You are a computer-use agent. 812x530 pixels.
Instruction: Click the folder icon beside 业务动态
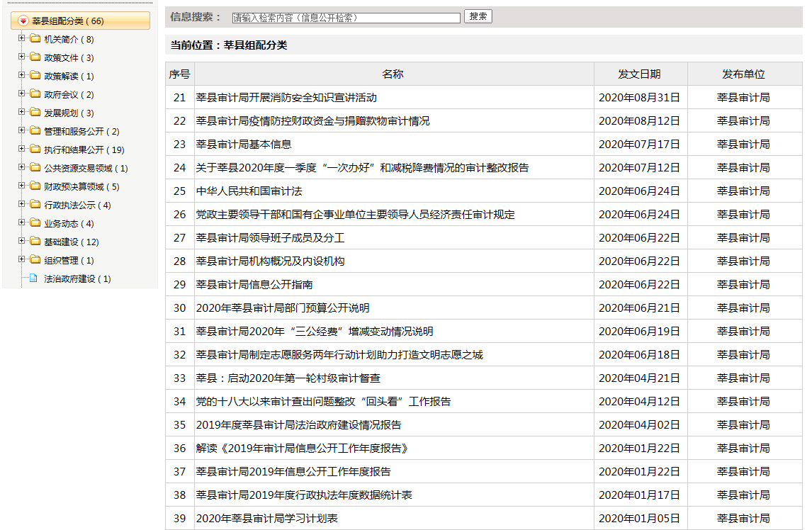coord(35,222)
